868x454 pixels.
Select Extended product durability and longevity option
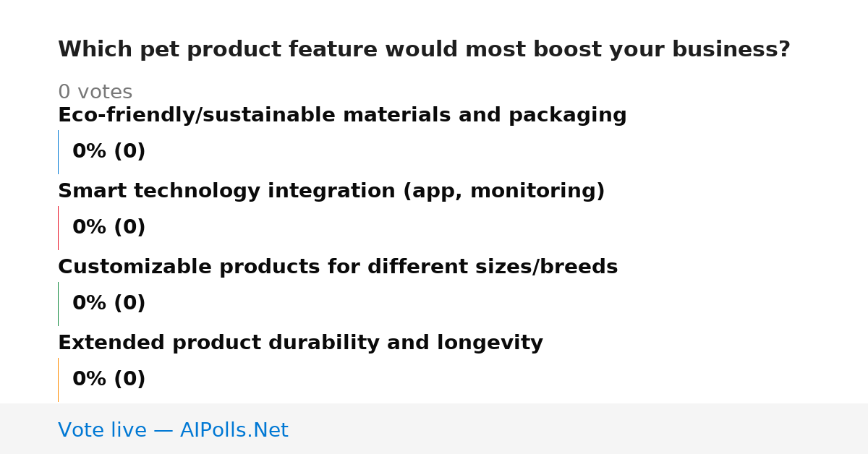pos(300,343)
